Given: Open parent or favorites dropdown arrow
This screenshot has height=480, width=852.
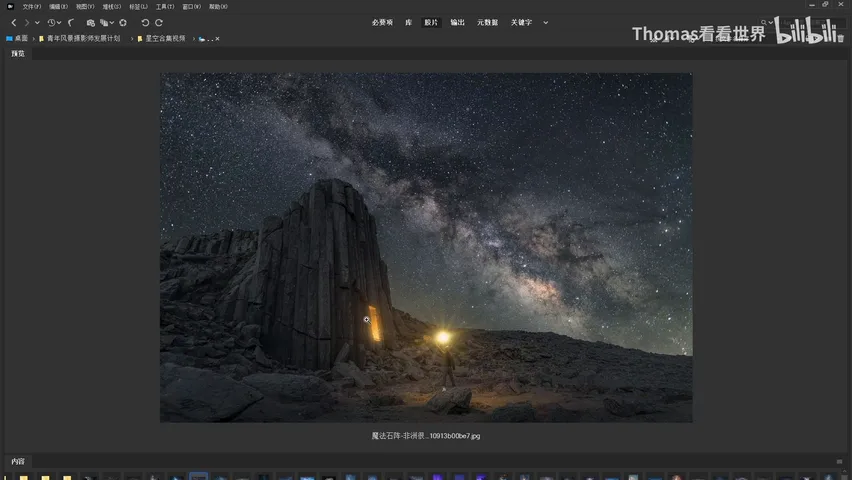Looking at the screenshot, I should point(37,23).
